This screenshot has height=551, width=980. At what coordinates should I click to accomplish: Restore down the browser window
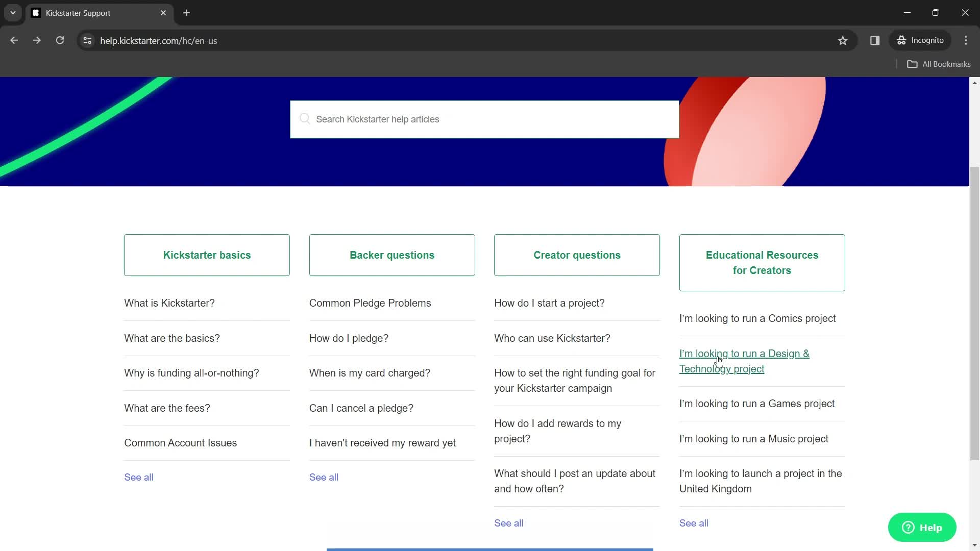click(x=936, y=13)
